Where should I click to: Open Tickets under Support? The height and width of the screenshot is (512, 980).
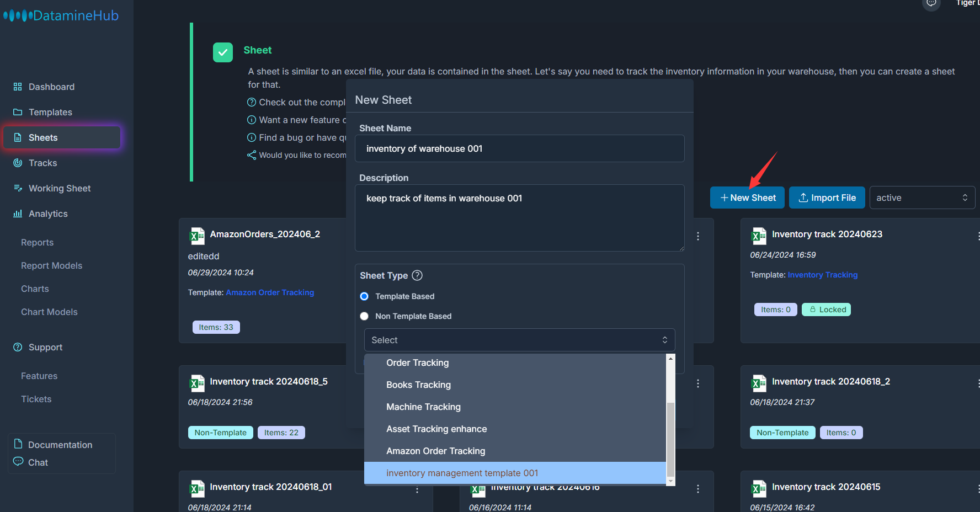(36, 399)
